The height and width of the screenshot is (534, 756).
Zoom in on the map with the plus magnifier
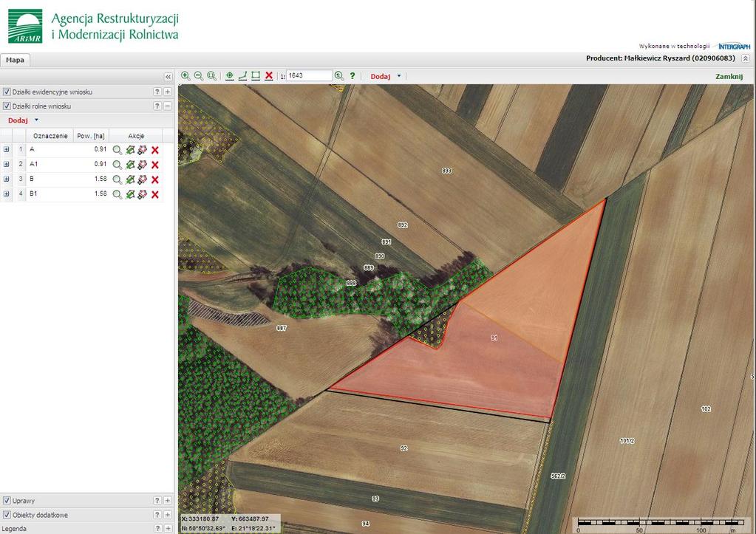coord(185,75)
